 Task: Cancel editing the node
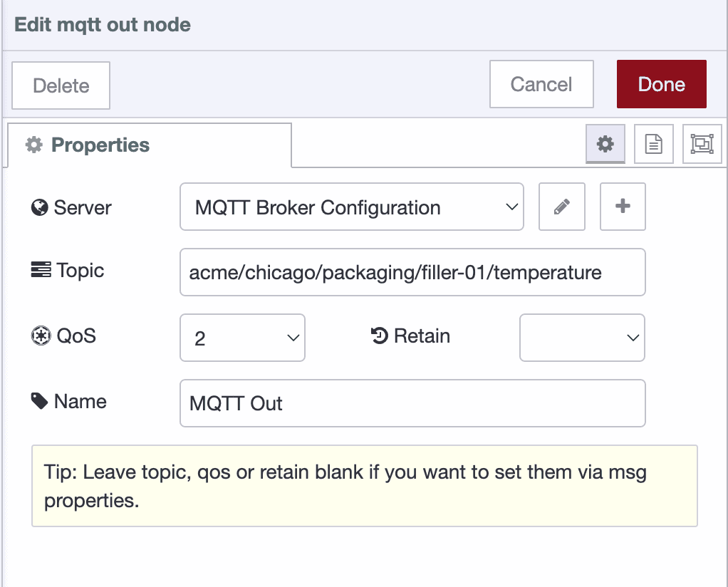pos(541,83)
